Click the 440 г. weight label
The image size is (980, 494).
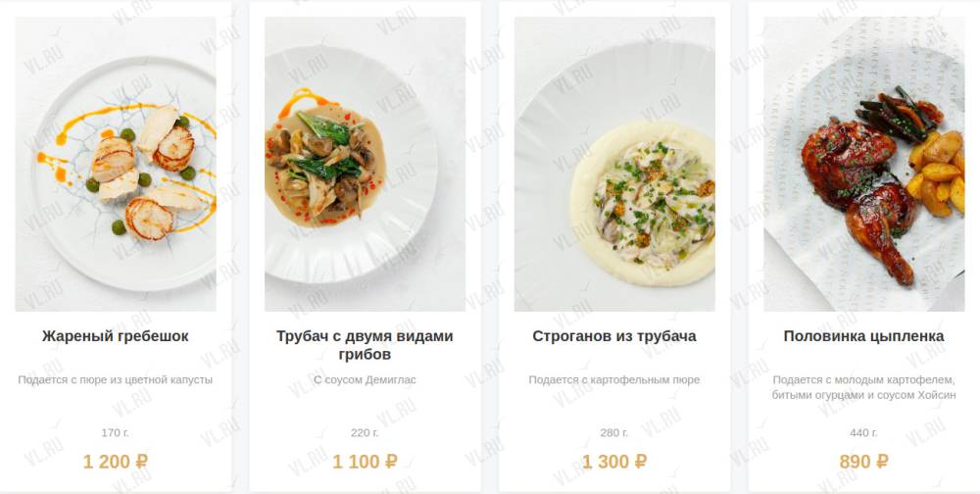pos(863,432)
